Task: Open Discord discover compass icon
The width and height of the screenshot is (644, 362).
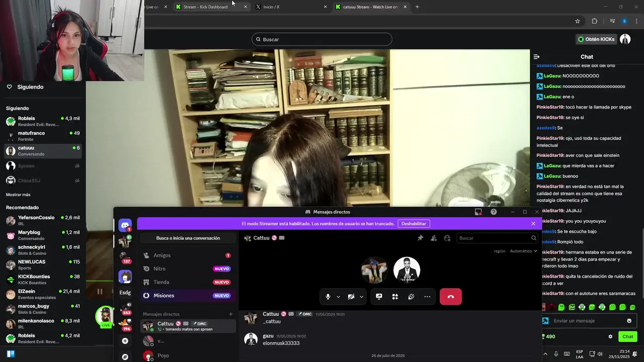Action: coord(125,356)
